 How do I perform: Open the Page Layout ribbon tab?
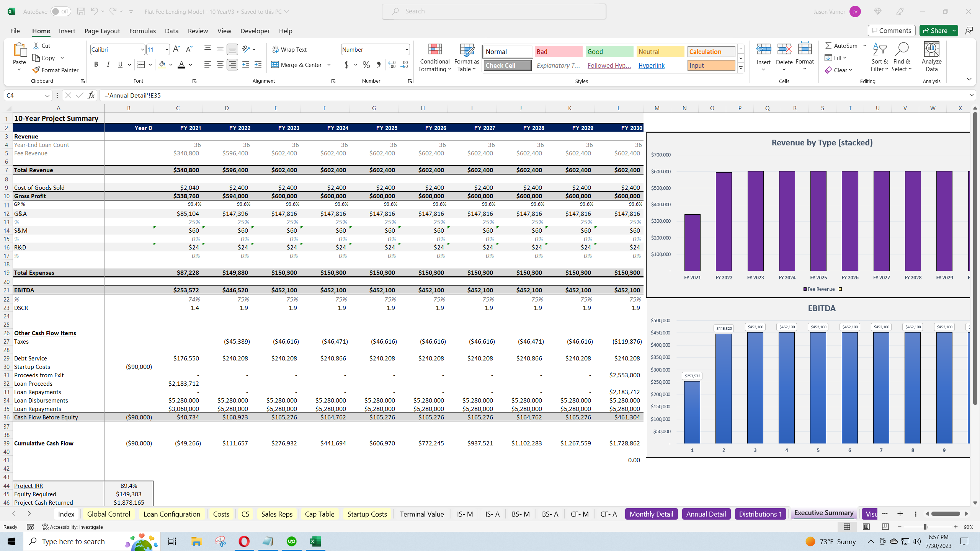[x=102, y=31]
